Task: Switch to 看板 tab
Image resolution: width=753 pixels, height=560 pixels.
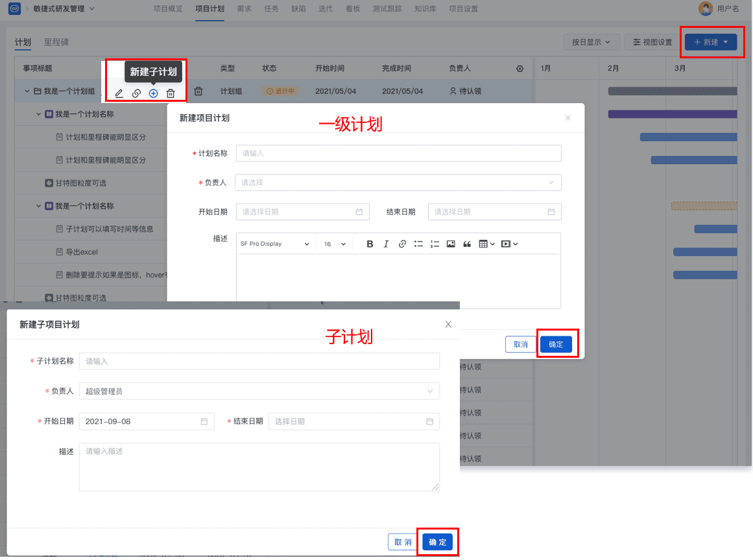Action: 353,8
